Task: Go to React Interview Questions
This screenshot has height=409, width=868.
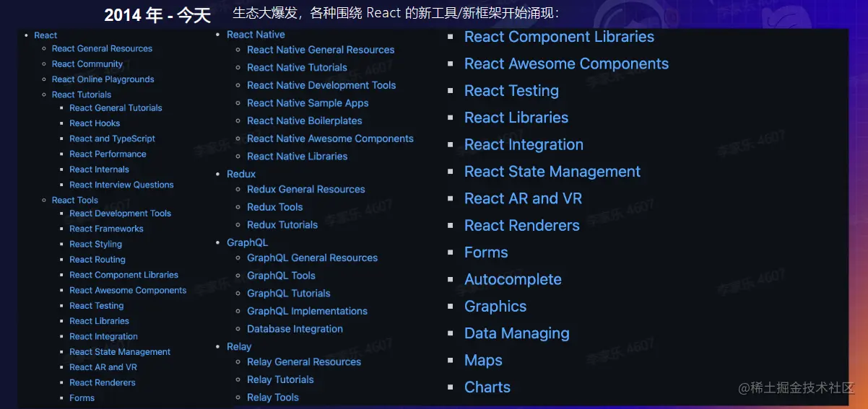Action: tap(121, 185)
